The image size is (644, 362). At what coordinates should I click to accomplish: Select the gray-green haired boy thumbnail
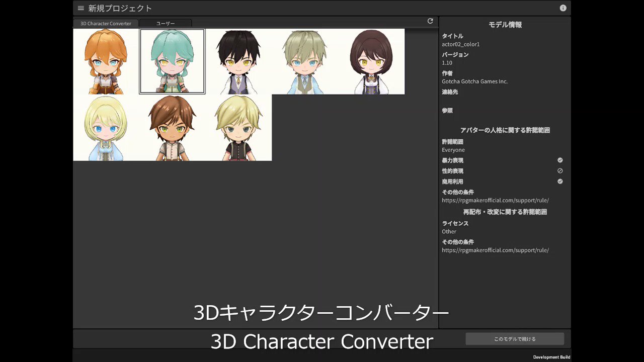[305, 61]
